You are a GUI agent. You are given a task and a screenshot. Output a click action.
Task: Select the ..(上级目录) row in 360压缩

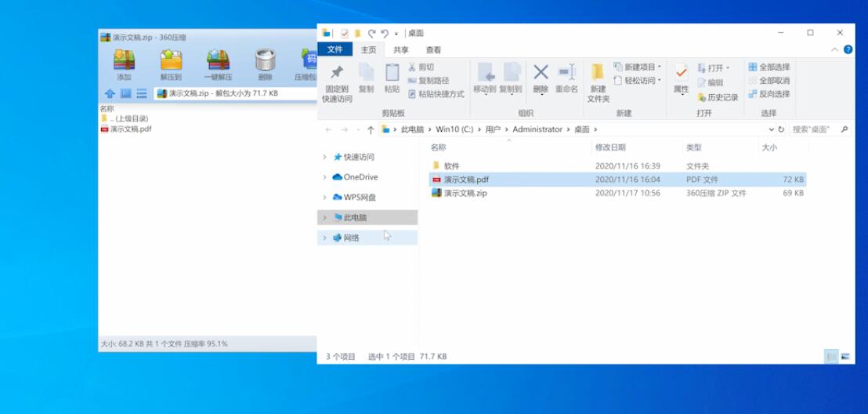pyautogui.click(x=125, y=118)
